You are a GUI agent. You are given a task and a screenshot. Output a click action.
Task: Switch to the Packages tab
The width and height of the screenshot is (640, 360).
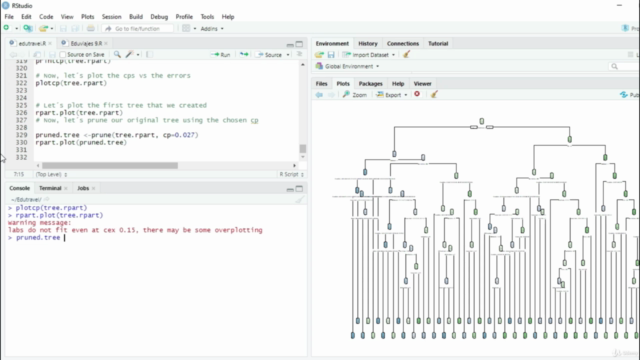click(370, 84)
